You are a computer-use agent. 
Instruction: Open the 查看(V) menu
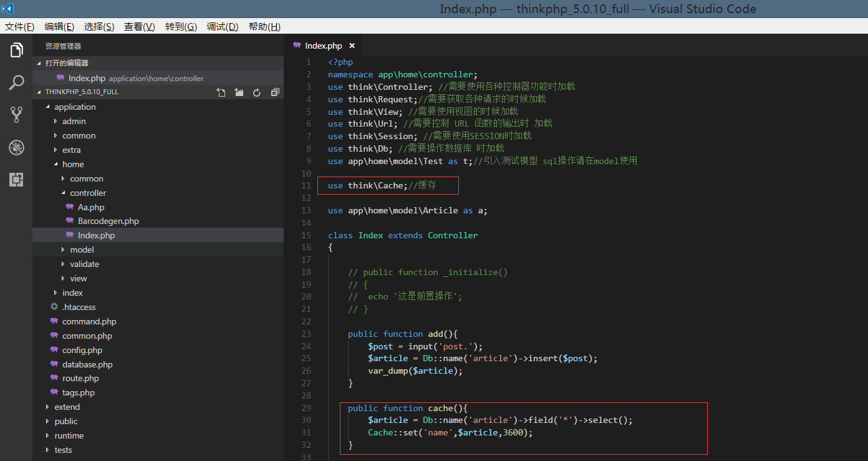pyautogui.click(x=140, y=26)
